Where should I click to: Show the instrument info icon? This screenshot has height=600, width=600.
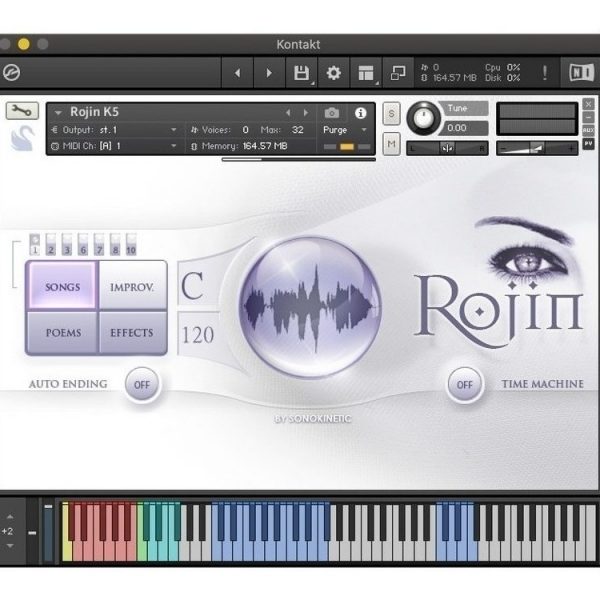click(360, 113)
